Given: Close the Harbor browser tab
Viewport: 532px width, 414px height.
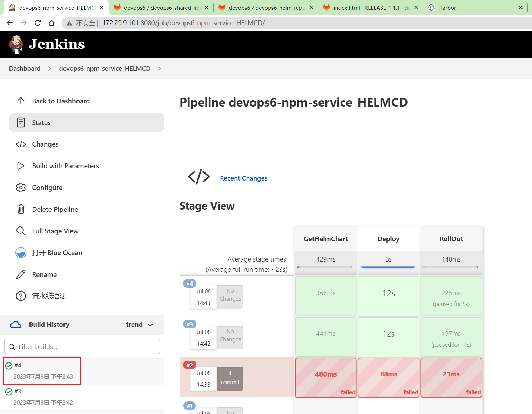Looking at the screenshot, I should click(521, 7).
